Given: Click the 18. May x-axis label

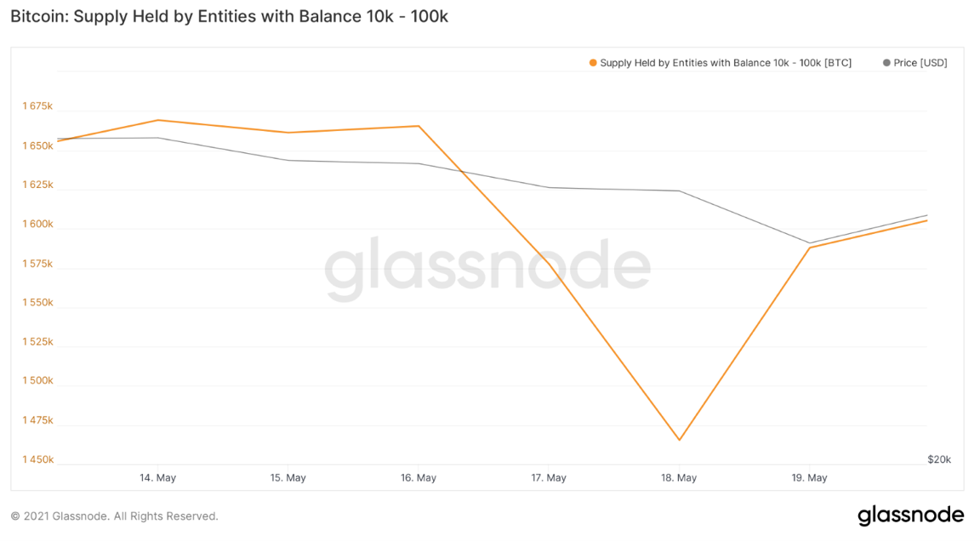Looking at the screenshot, I should [x=679, y=478].
